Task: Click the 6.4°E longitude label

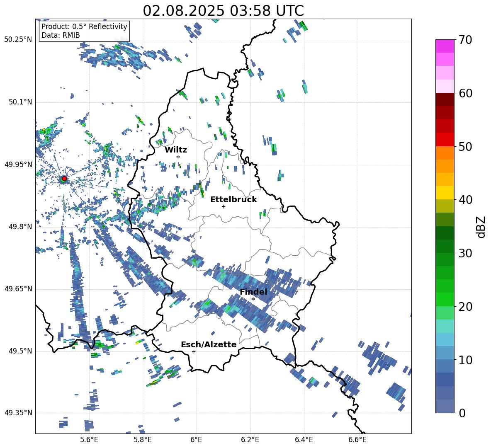Action: coord(304,440)
